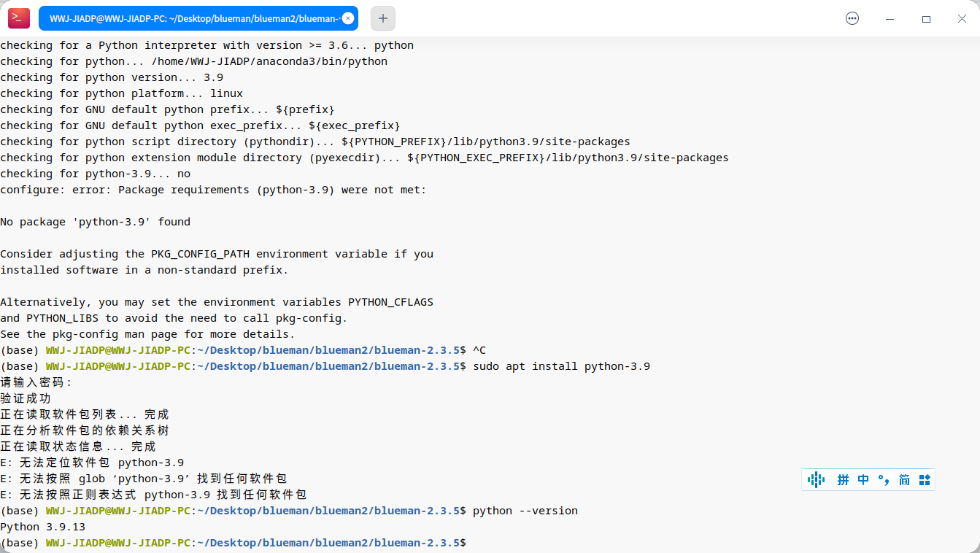The width and height of the screenshot is (980, 553).
Task: Toggle the 中 Chinese/English input switch
Action: point(863,479)
